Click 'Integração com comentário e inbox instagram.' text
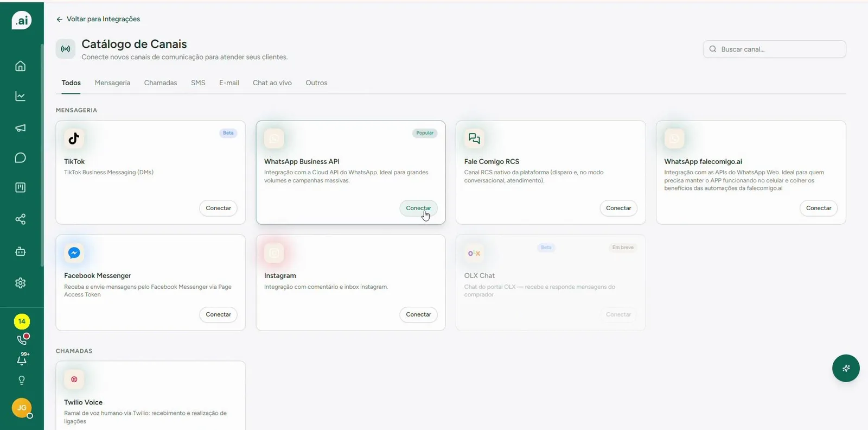This screenshot has height=430, width=868. point(326,287)
